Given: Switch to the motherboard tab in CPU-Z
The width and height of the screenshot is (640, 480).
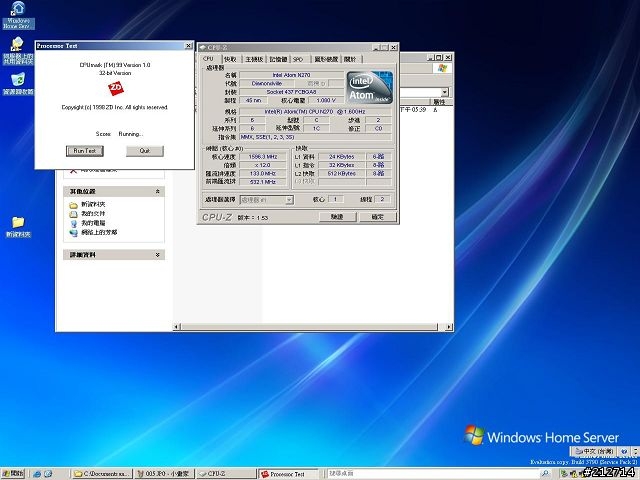Looking at the screenshot, I should (255, 59).
